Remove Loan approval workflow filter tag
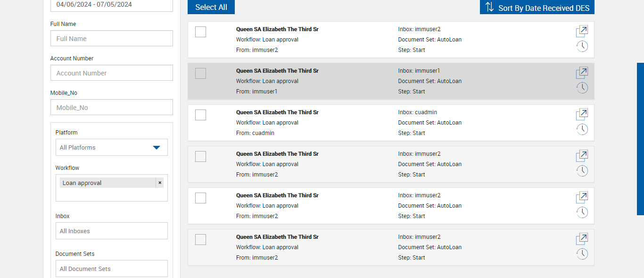 pos(160,183)
